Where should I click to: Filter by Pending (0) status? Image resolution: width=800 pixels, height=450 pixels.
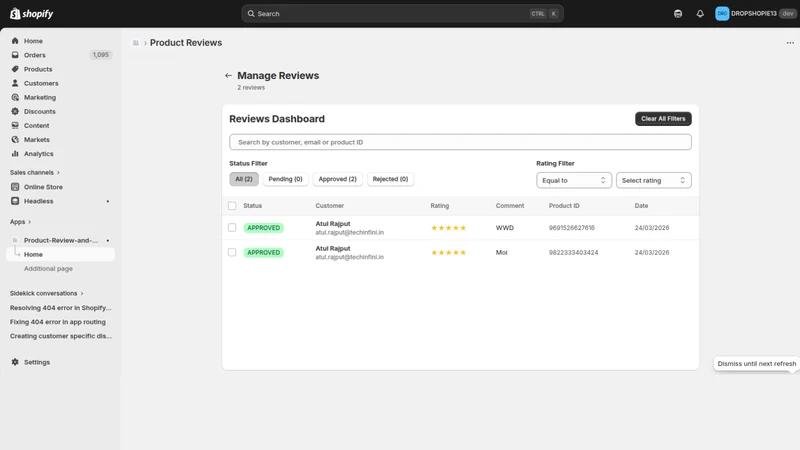pyautogui.click(x=285, y=179)
